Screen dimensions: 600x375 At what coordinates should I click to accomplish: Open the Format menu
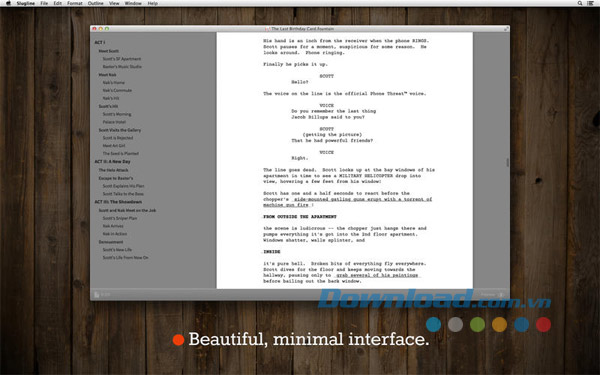pyautogui.click(x=75, y=3)
